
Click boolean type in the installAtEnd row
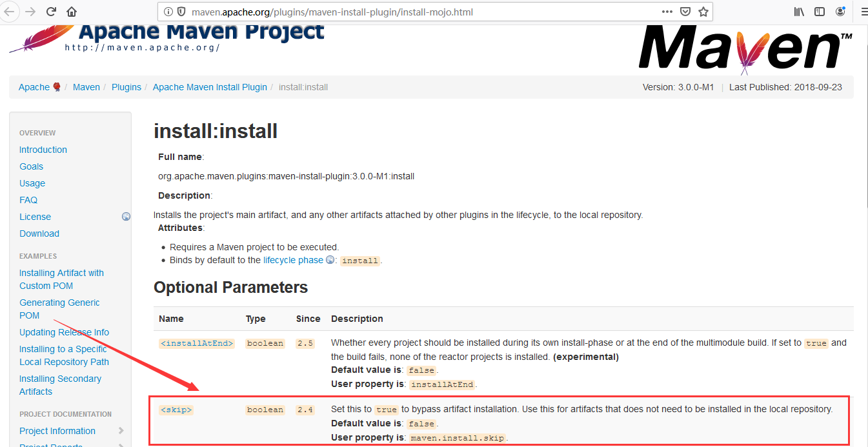265,343
